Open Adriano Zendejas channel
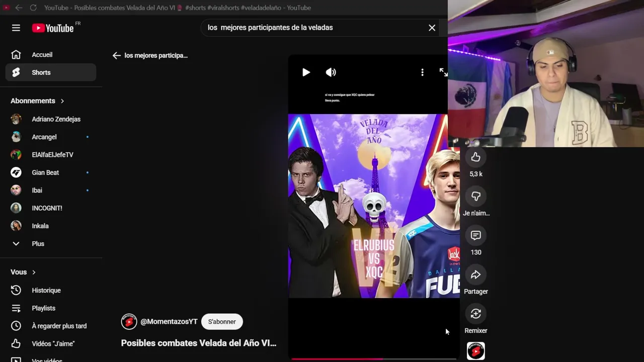This screenshot has width=644, height=362. point(51,119)
